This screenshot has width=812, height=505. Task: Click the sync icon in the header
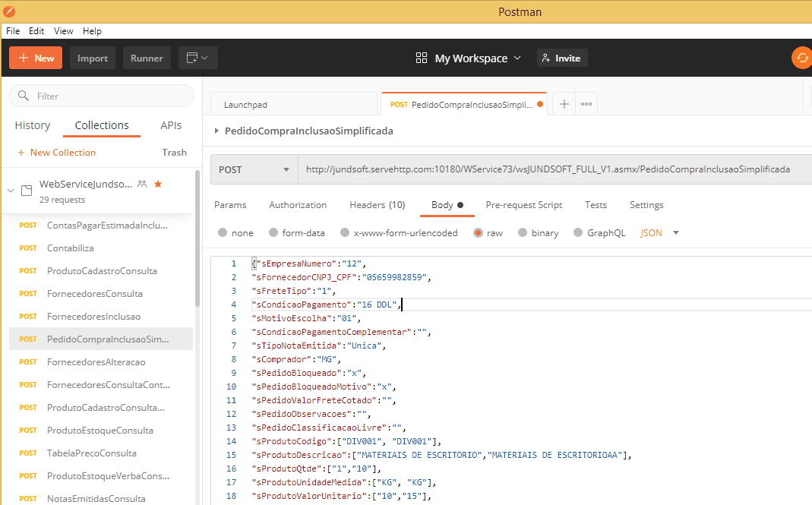coord(802,58)
